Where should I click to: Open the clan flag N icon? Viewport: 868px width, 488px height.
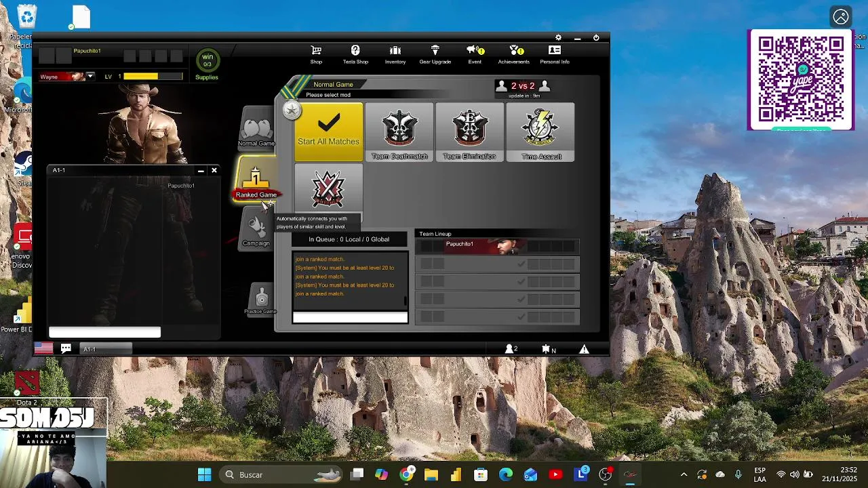point(548,349)
